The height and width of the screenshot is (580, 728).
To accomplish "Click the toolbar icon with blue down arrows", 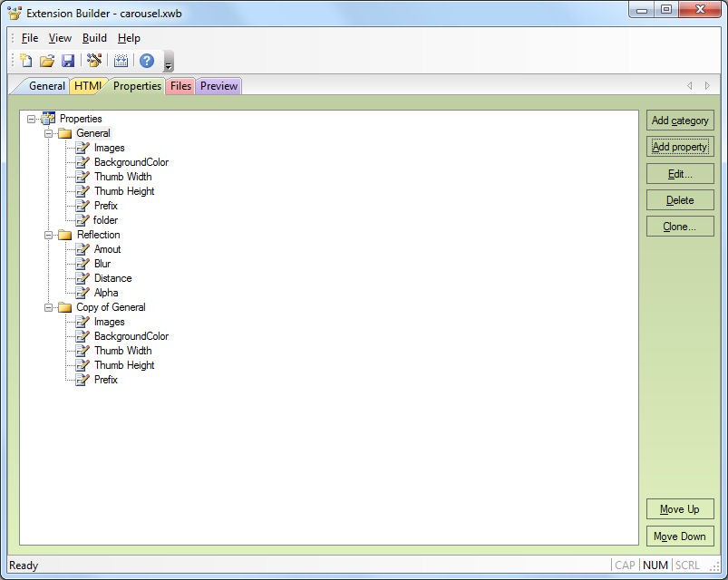I will (x=121, y=61).
